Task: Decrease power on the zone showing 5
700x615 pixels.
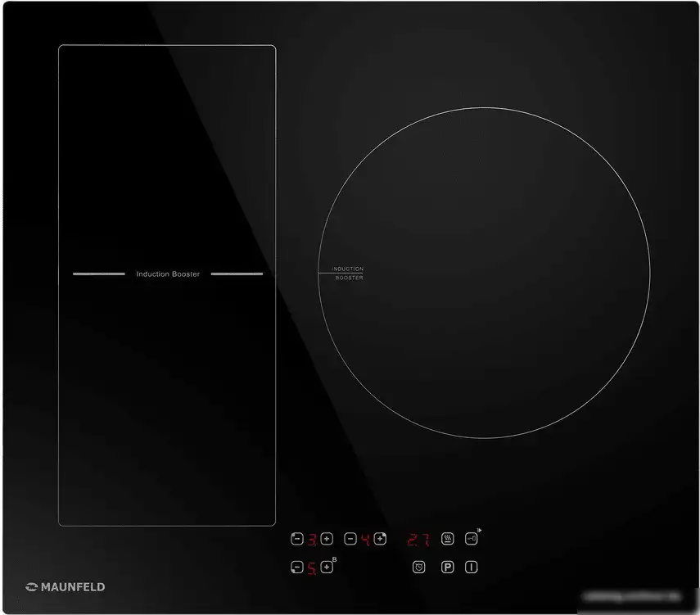Action: click(x=297, y=567)
